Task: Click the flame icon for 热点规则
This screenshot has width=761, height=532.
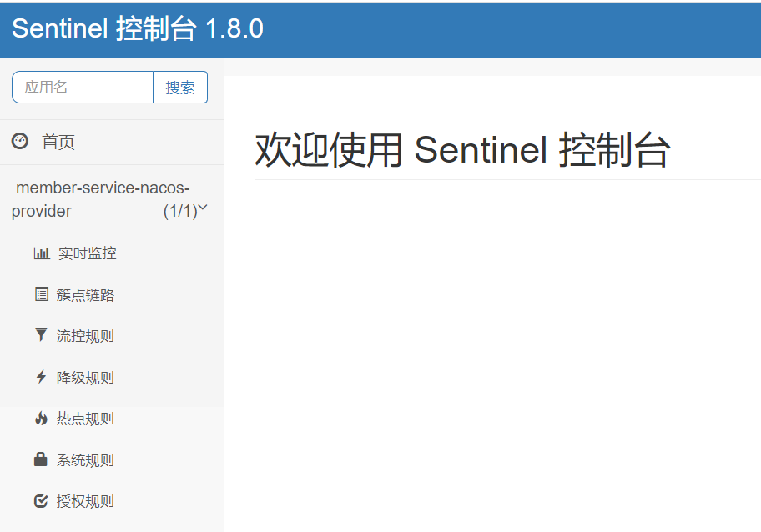Action: (x=41, y=419)
